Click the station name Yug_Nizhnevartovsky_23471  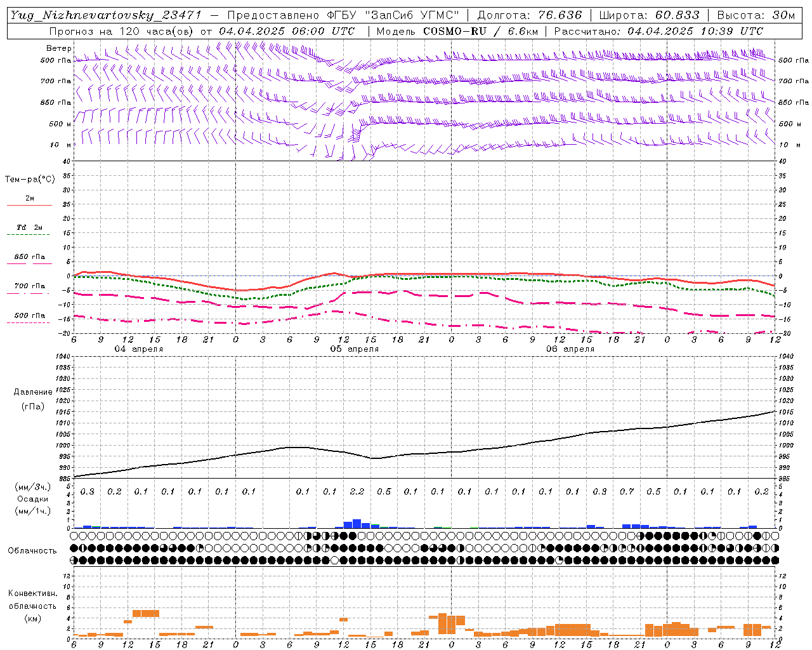(105, 15)
